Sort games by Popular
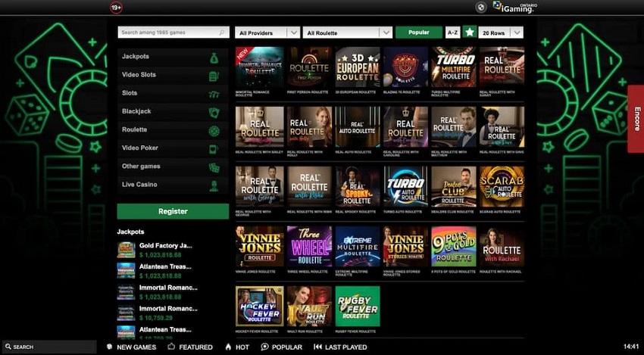The height and width of the screenshot is (355, 644). pyautogui.click(x=419, y=33)
